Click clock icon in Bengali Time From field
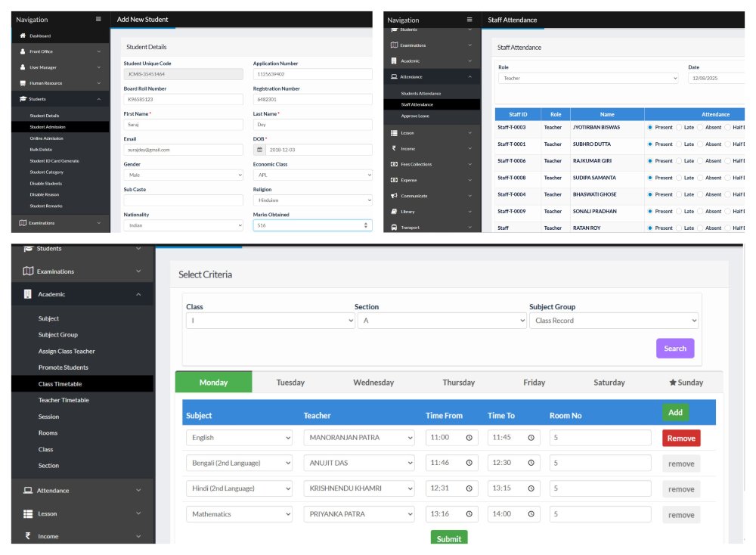 click(469, 463)
